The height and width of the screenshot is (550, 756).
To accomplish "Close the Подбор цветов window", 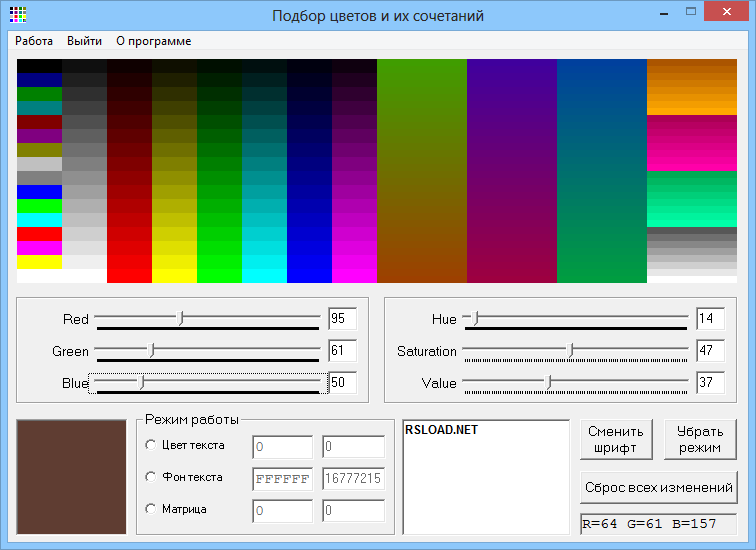I will pyautogui.click(x=726, y=12).
